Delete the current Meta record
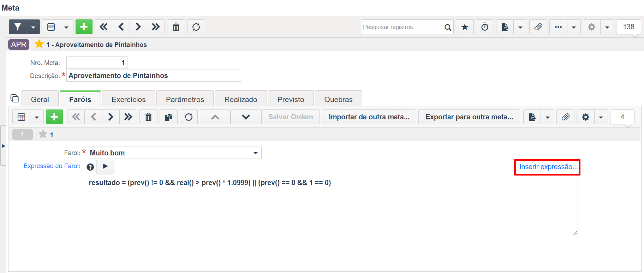644x273 pixels. pyautogui.click(x=176, y=27)
